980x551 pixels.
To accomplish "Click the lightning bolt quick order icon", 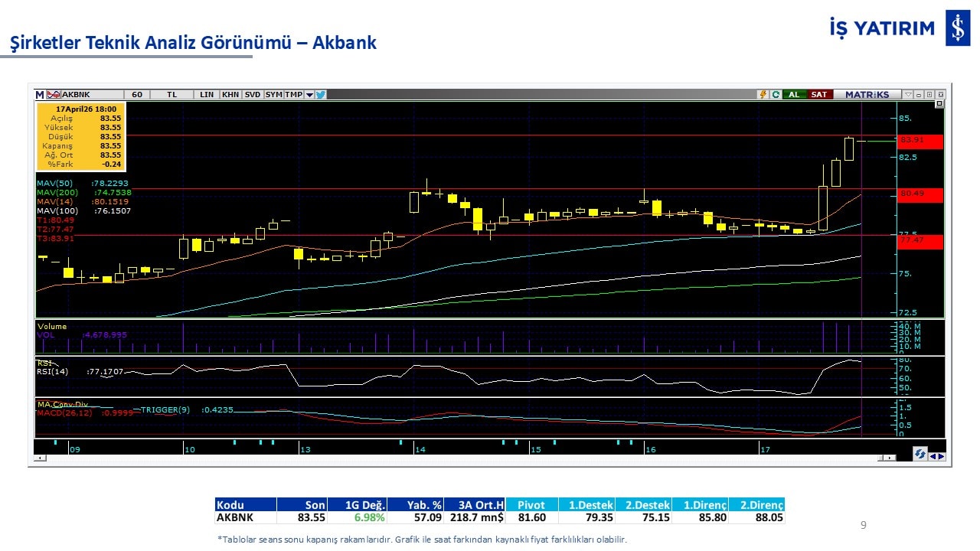I will (763, 95).
